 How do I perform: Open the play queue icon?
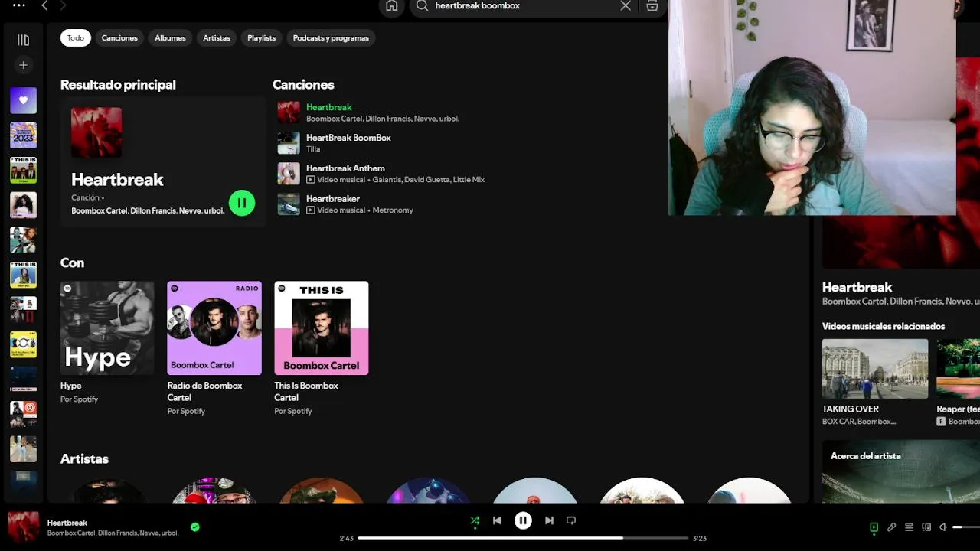click(x=909, y=527)
